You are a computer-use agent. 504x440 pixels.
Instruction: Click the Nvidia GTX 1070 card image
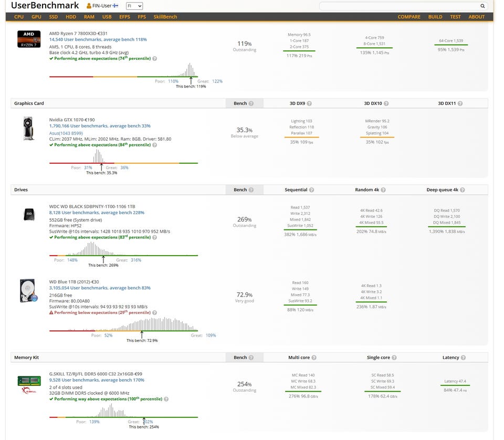click(x=28, y=129)
